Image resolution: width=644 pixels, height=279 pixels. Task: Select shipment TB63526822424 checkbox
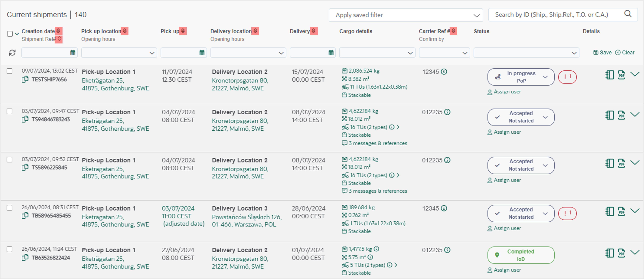point(9,249)
